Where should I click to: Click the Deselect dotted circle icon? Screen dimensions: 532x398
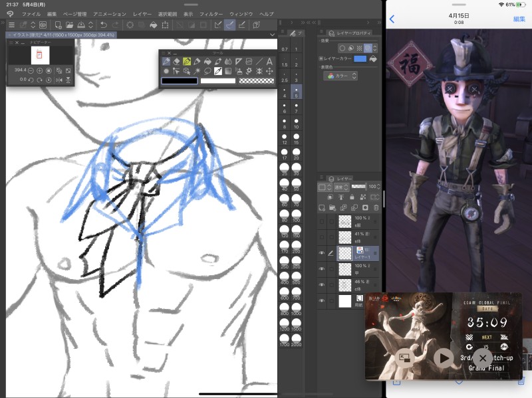click(130, 25)
